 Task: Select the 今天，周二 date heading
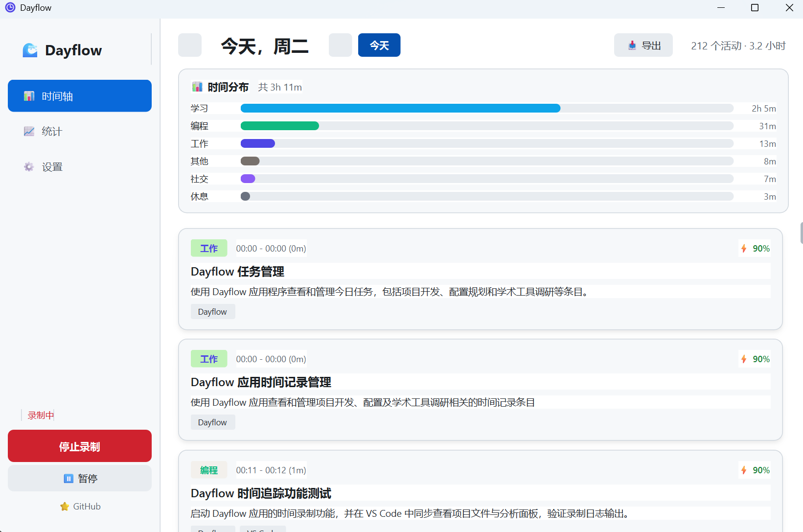pos(265,46)
